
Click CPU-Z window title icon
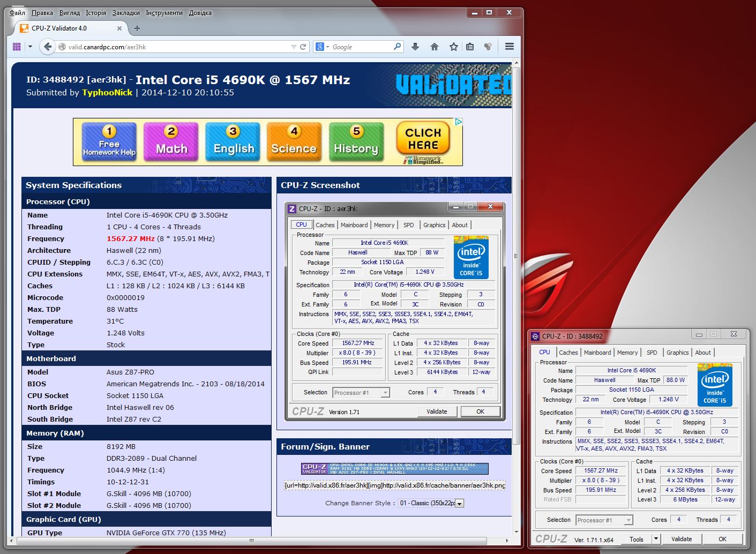[x=535, y=336]
